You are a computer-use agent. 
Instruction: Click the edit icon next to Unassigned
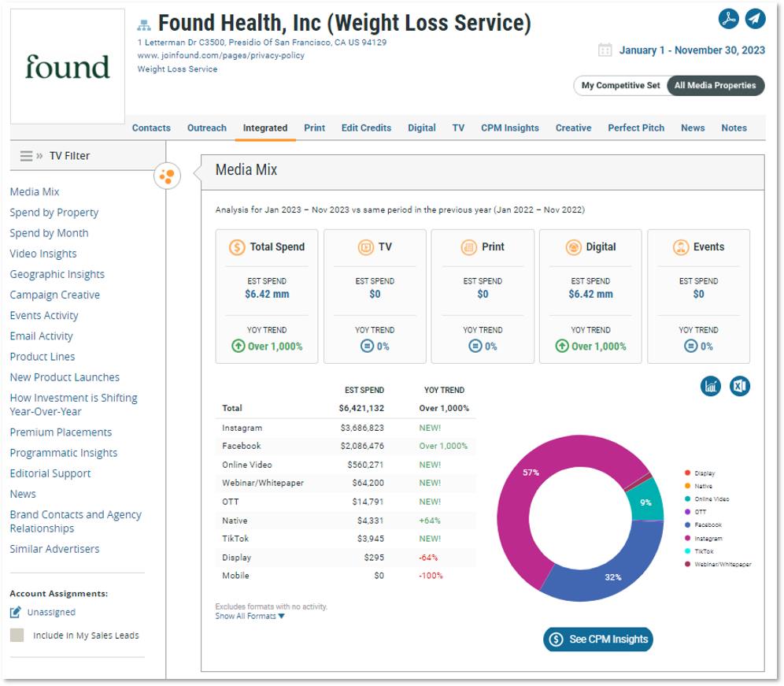[16, 612]
